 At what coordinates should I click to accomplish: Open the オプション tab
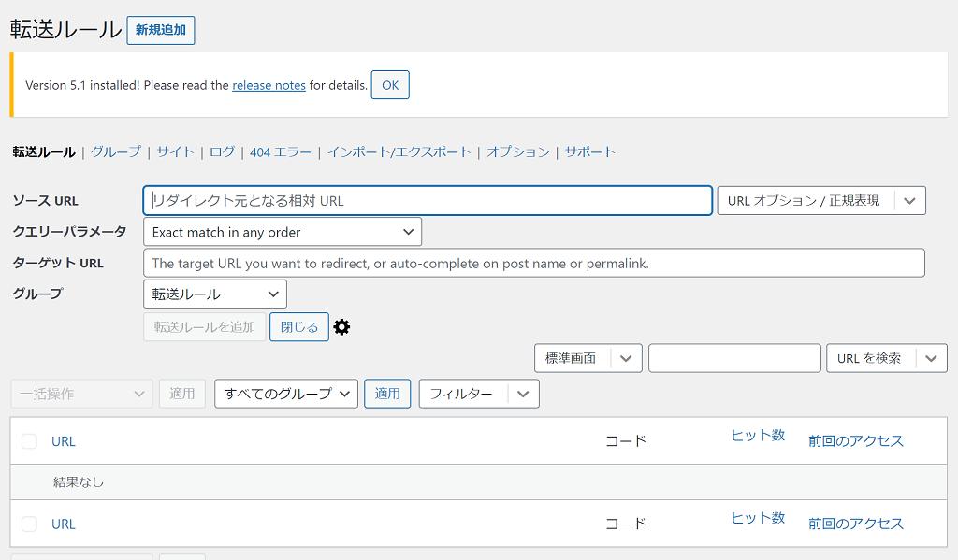(517, 151)
